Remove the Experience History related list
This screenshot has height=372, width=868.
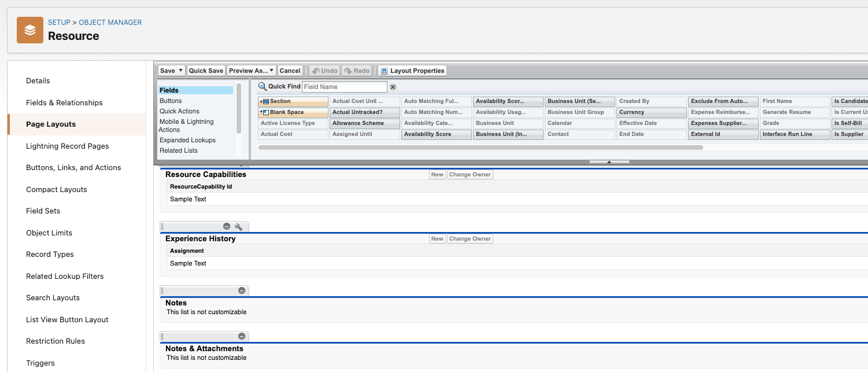pos(227,227)
